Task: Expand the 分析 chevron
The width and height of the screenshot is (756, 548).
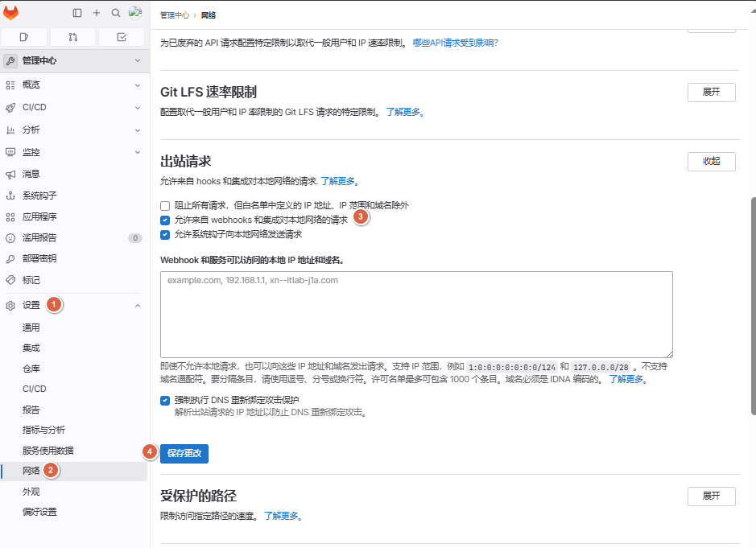Action: pyautogui.click(x=138, y=130)
